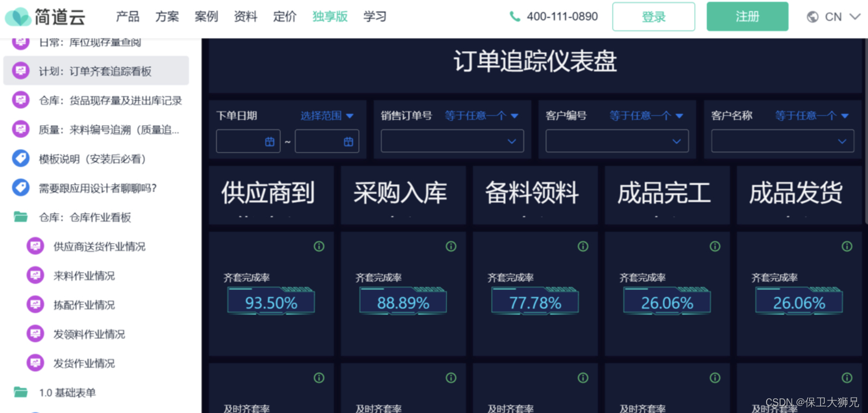Open the 方案 menu
Viewport: 868px width, 413px height.
pos(167,16)
